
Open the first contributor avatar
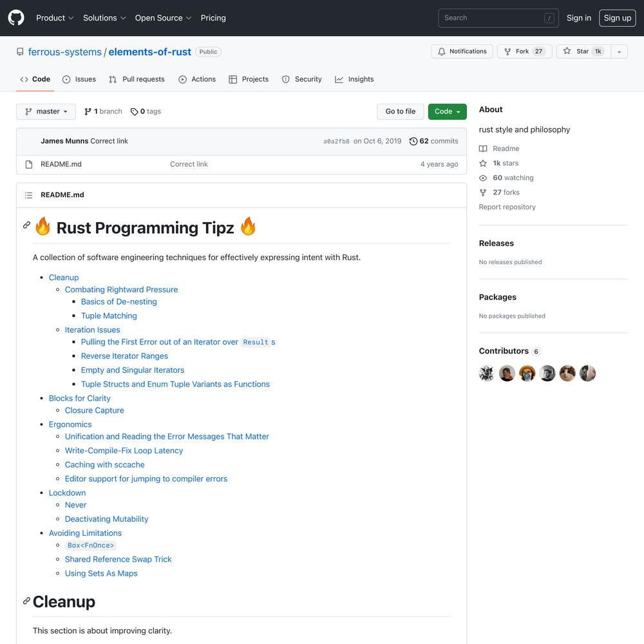click(487, 374)
